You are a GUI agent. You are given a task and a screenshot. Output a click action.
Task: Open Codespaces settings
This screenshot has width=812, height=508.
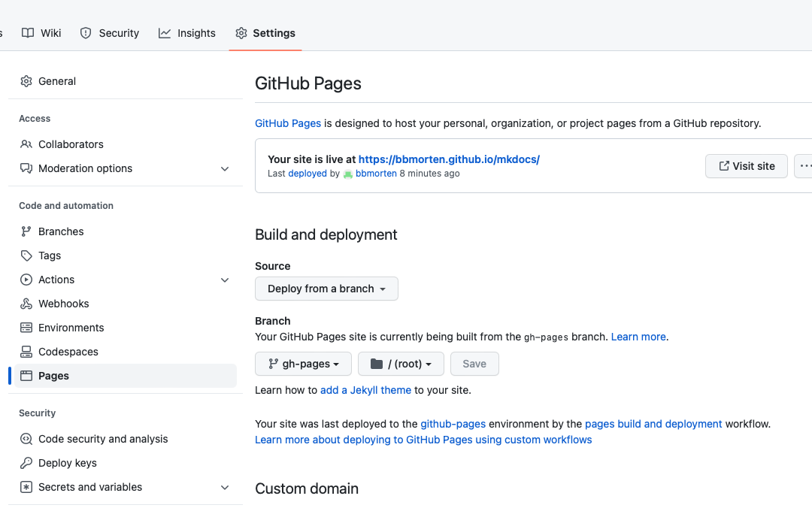pyautogui.click(x=126, y=352)
